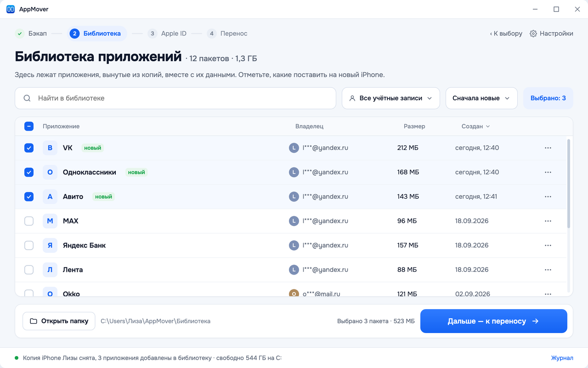Screen dimensions: 588x368
Task: Go to the Apple ID step
Action: [x=167, y=34]
